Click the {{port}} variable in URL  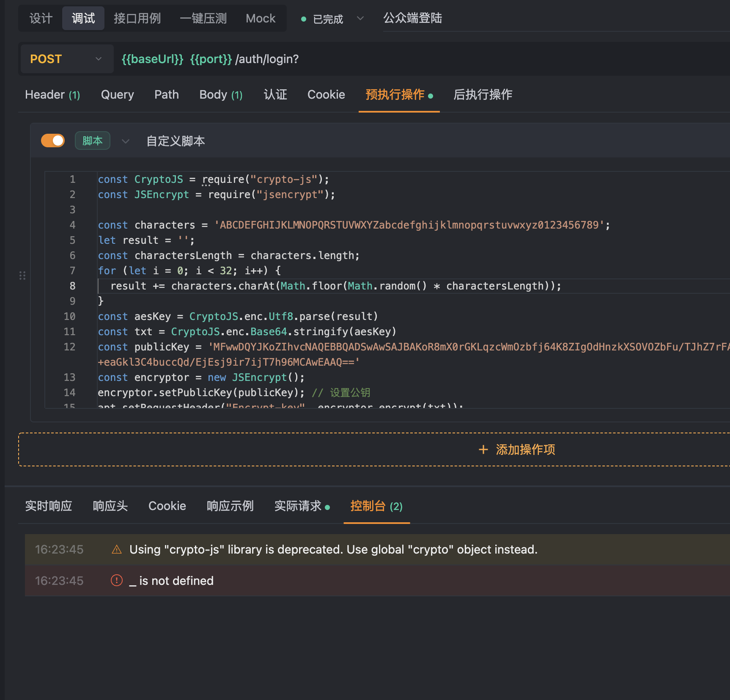tap(211, 59)
